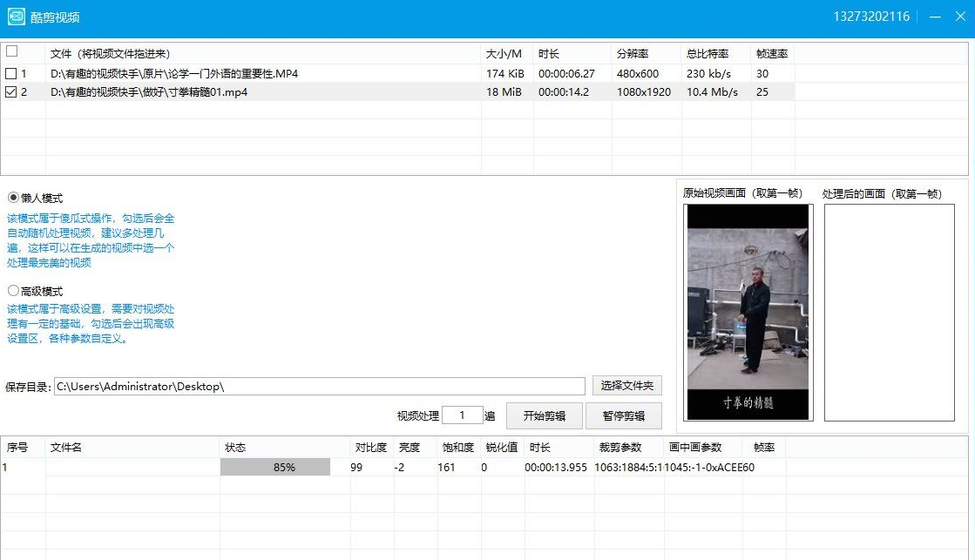Image resolution: width=975 pixels, height=560 pixels.
Task: Click the 选择文件夹 button
Action: coord(626,385)
